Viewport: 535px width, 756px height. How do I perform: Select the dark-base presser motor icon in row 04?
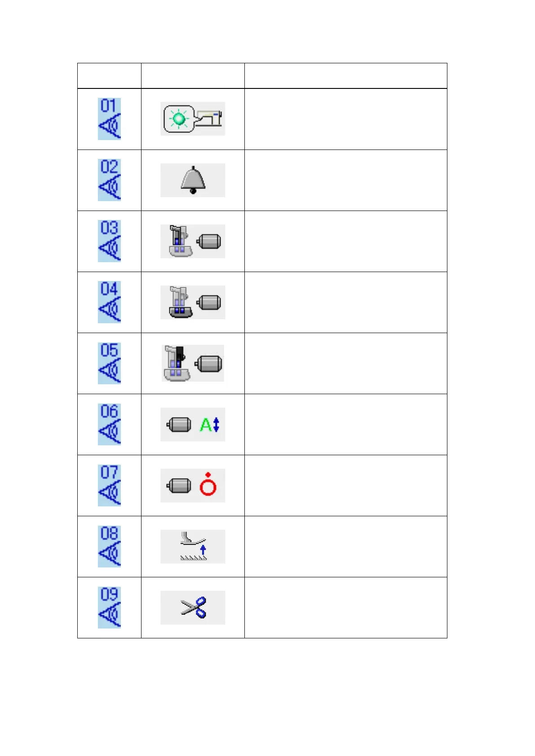click(193, 302)
